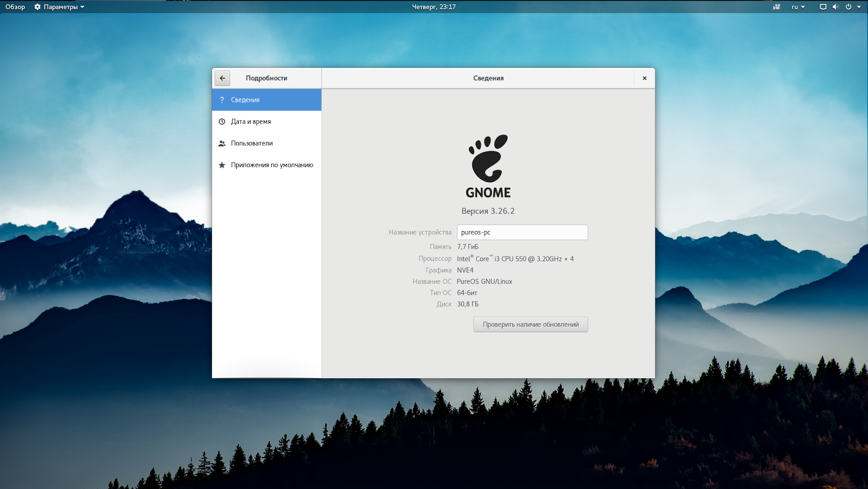Click the Память label
This screenshot has width=868, height=489.
tap(441, 247)
